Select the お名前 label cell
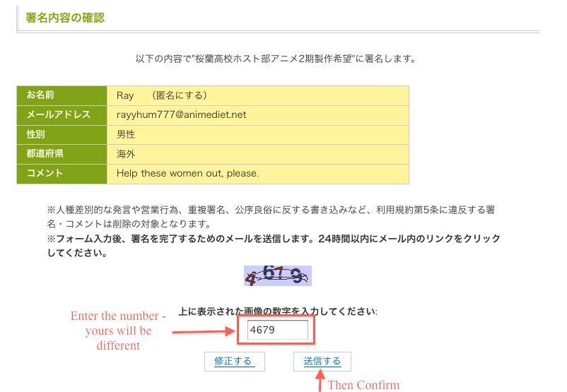The width and height of the screenshot is (567, 392). pyautogui.click(x=62, y=95)
